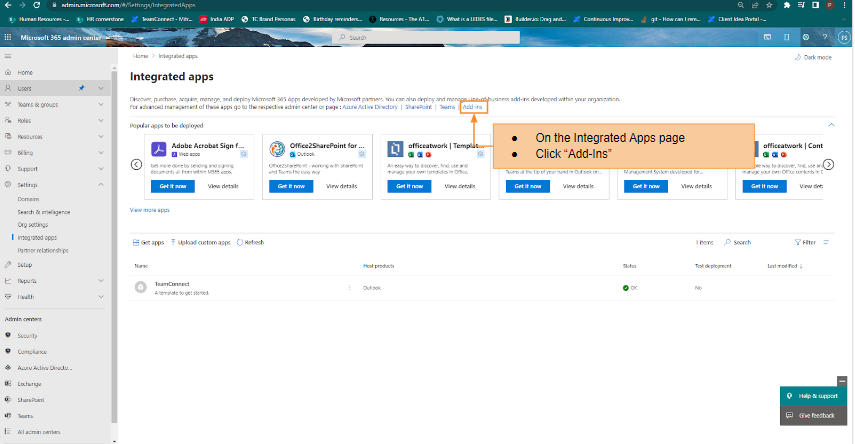Screen dimensions: 855x444
Task: Open Azure Active Directory admin center
Action: (x=44, y=368)
